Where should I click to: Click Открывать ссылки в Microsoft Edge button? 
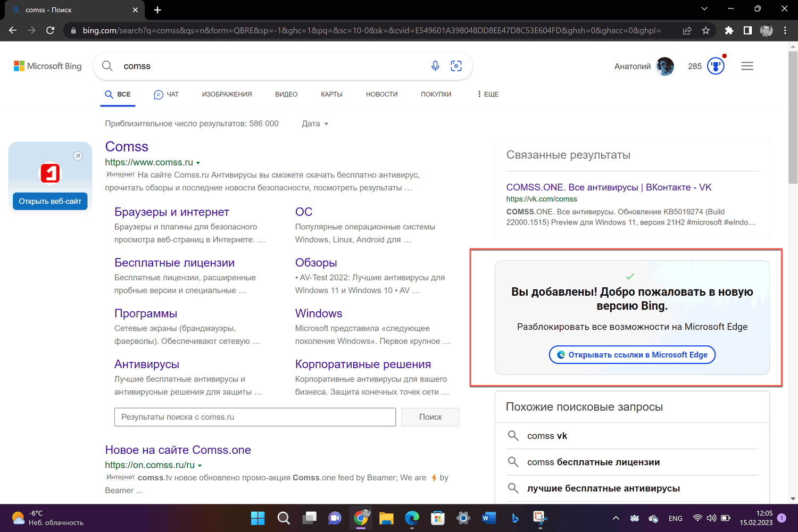pos(632,355)
